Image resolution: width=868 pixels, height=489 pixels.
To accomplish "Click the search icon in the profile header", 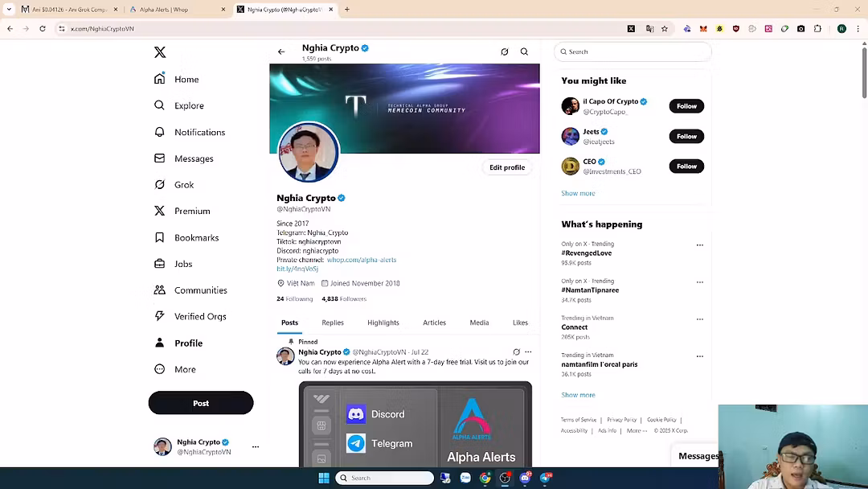I will pos(524,51).
